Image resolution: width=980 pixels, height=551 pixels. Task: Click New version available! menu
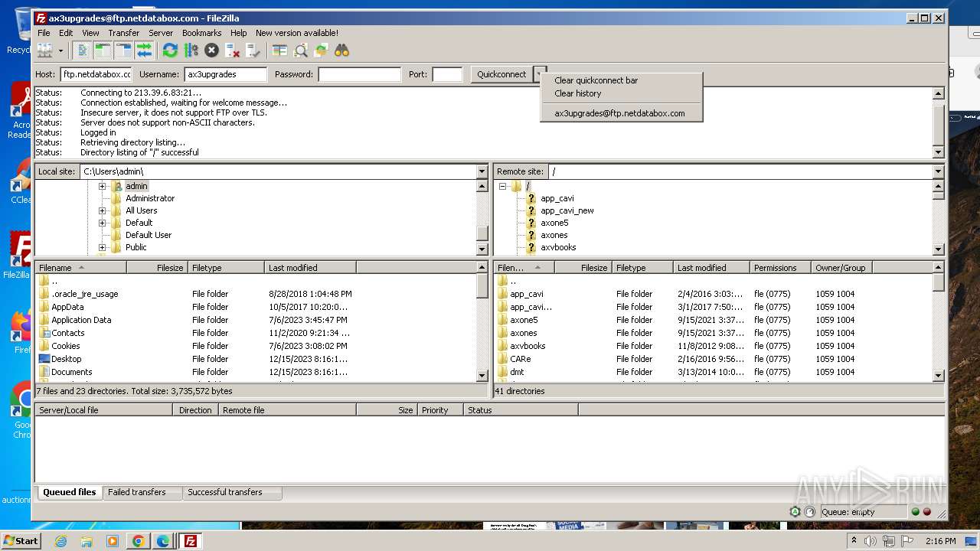coord(297,33)
